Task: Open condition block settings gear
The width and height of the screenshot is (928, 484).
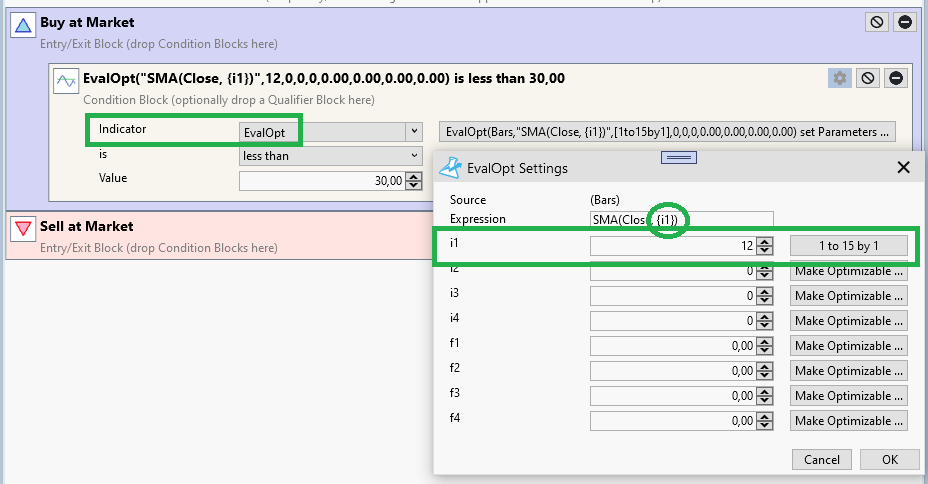Action: pos(839,78)
